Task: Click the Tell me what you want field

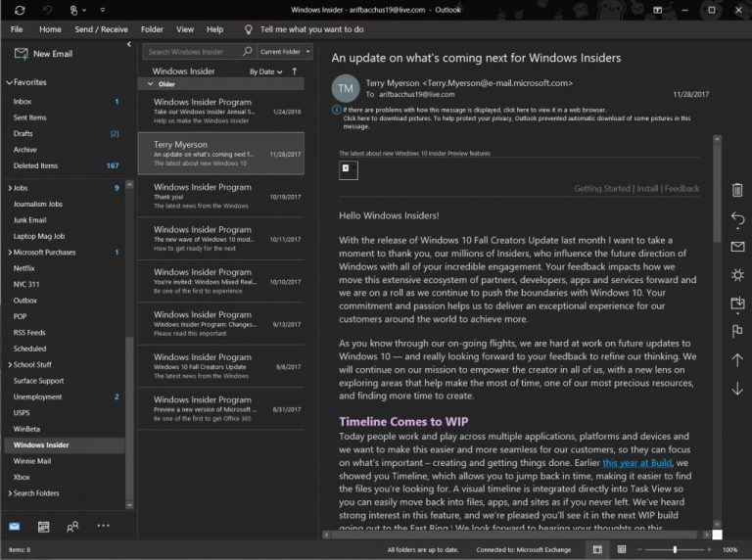Action: tap(311, 29)
